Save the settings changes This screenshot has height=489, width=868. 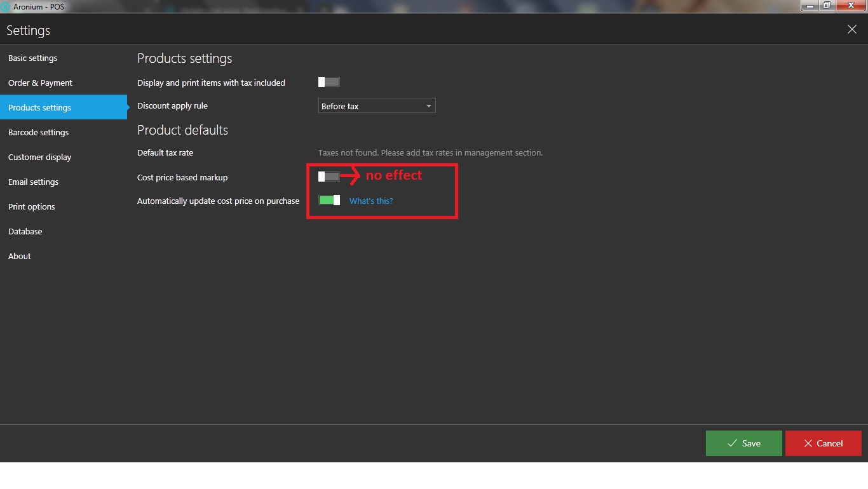pyautogui.click(x=743, y=443)
